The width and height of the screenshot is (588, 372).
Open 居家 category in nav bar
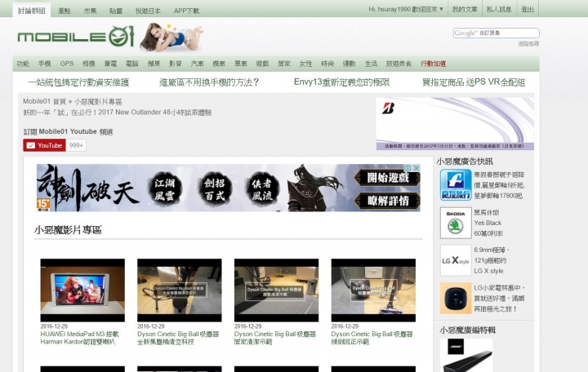[x=284, y=64]
